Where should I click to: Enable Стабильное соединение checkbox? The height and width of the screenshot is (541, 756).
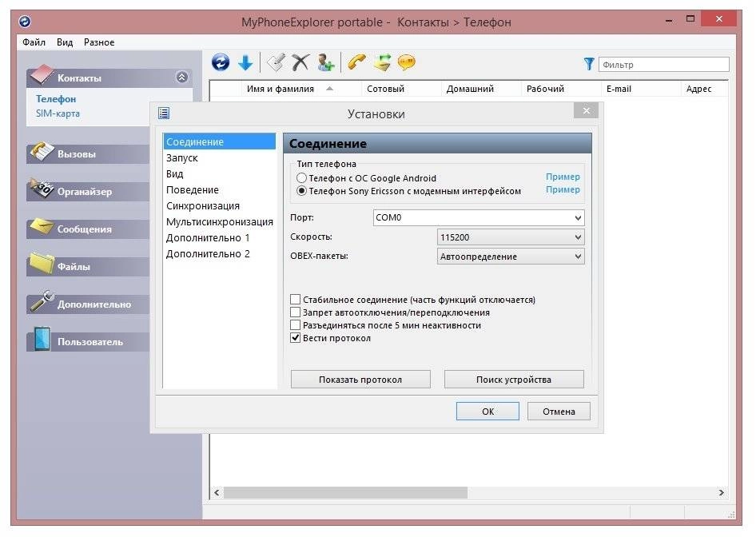(x=296, y=300)
